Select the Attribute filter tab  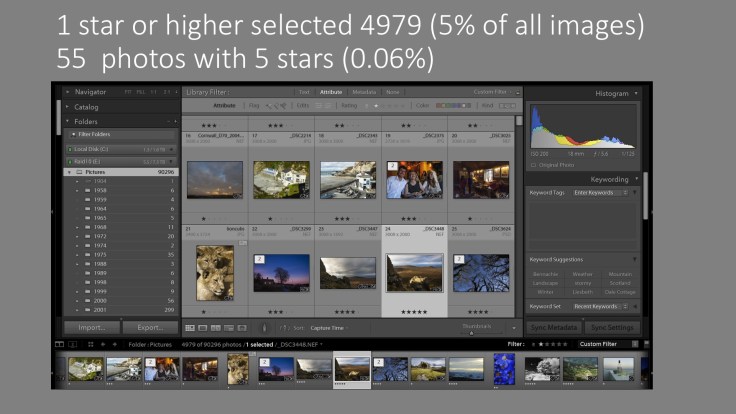click(331, 92)
